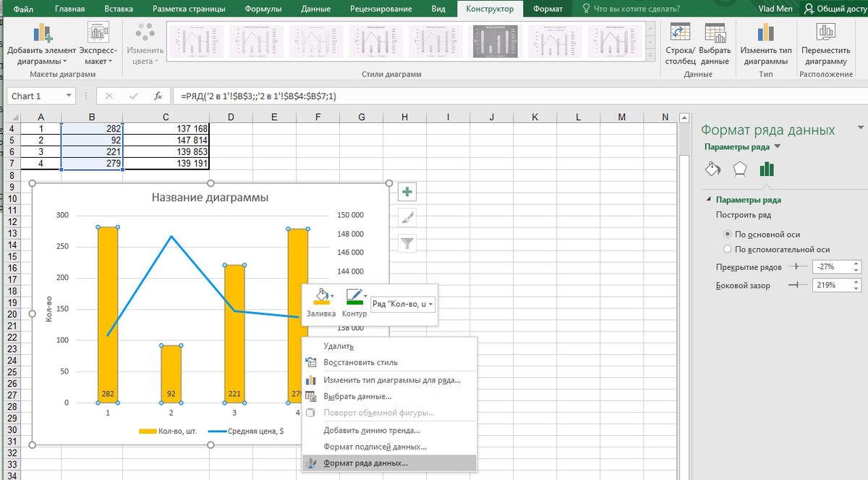Click the Chart Styles brush button beside chart

[408, 217]
